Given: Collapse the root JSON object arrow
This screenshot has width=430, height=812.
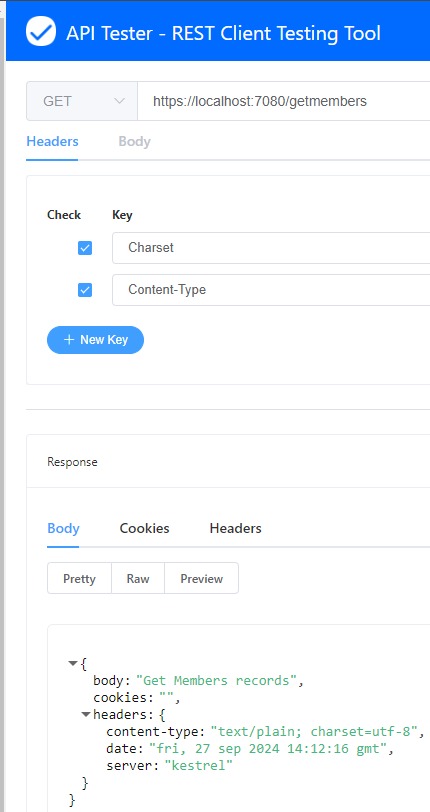Looking at the screenshot, I should point(73,663).
